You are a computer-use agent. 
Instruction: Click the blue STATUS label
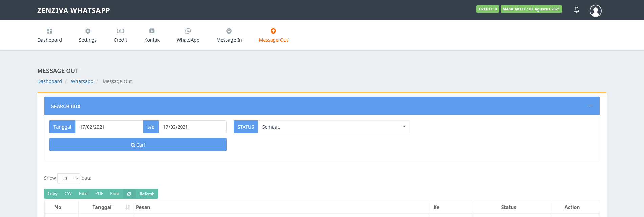(x=246, y=127)
